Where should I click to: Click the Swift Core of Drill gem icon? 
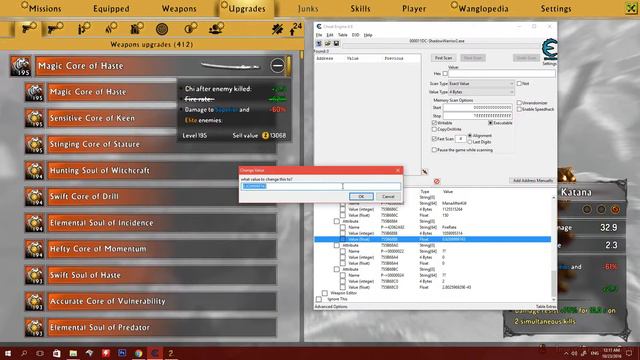34,196
